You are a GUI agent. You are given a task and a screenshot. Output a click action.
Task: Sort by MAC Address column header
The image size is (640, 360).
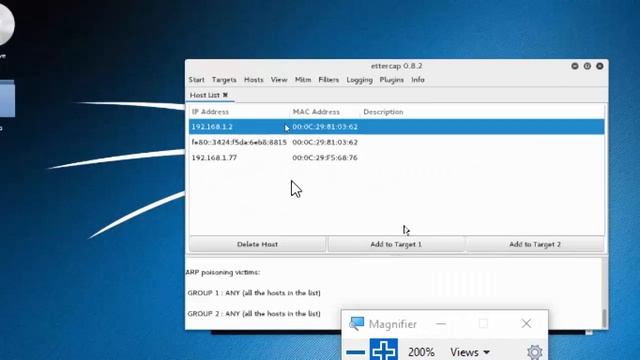(316, 111)
